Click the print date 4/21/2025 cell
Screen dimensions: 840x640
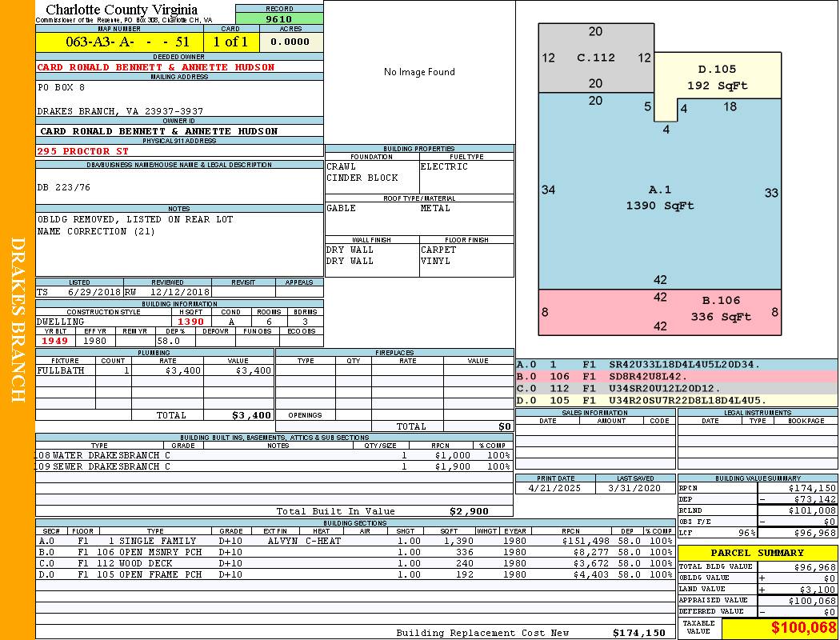pos(555,487)
